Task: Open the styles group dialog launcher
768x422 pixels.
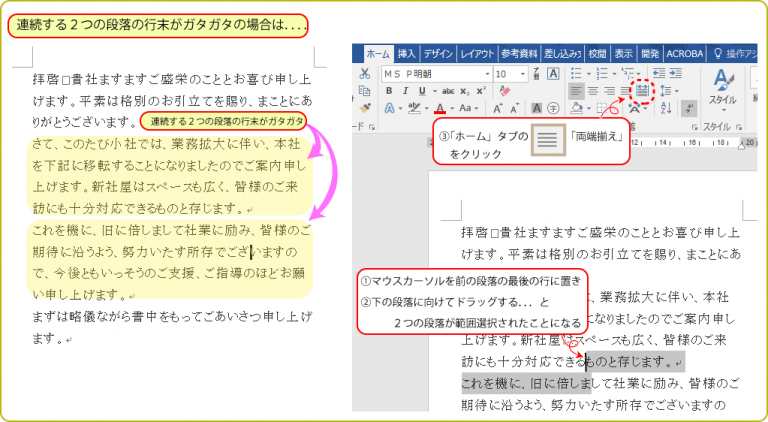Action: pyautogui.click(x=739, y=127)
